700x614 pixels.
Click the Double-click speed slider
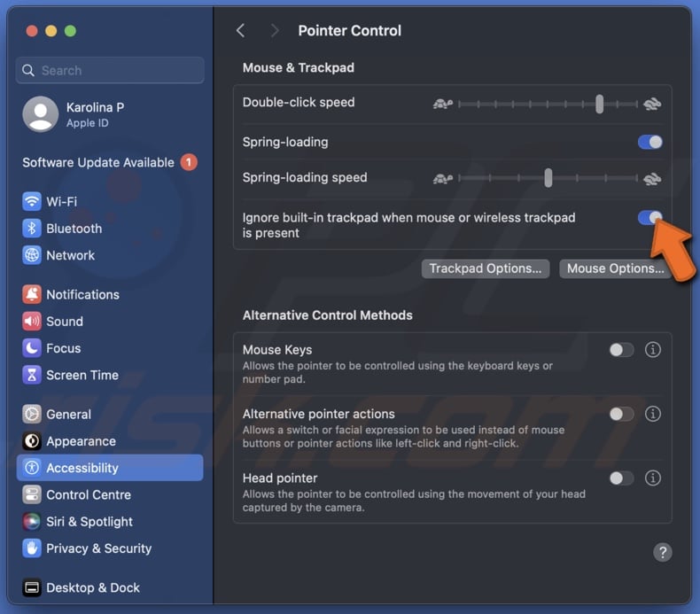click(547, 104)
